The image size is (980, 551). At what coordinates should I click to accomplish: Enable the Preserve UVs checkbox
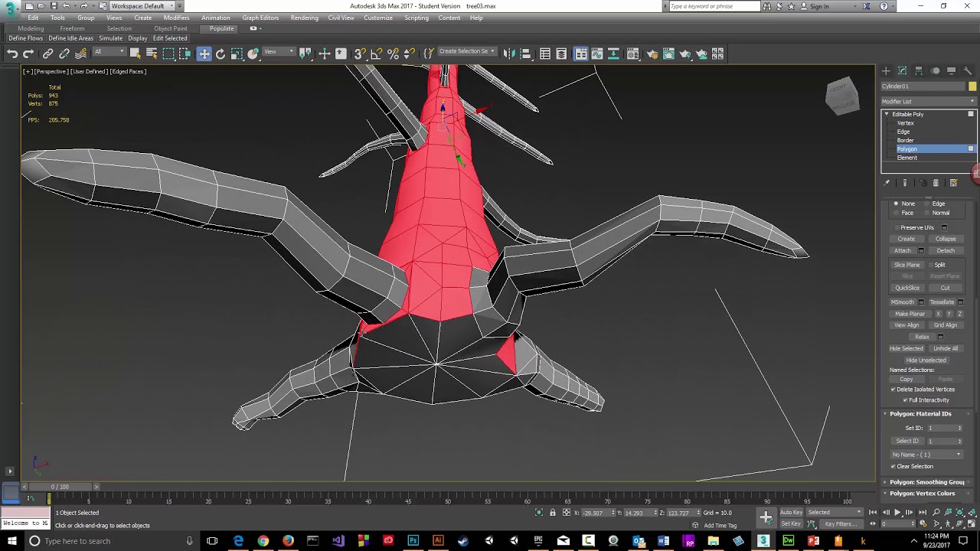click(x=897, y=227)
